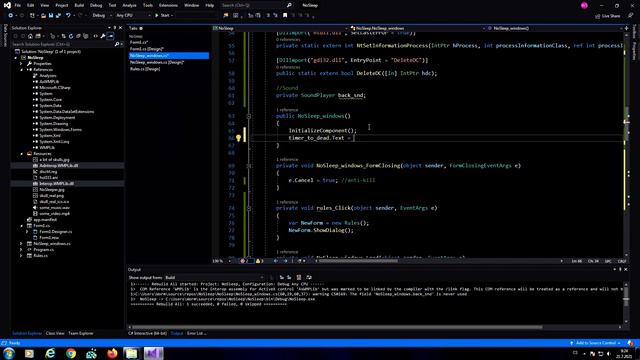Click Live Share button
Image resolution: width=640 pixels, height=360 pixels.
608,16
